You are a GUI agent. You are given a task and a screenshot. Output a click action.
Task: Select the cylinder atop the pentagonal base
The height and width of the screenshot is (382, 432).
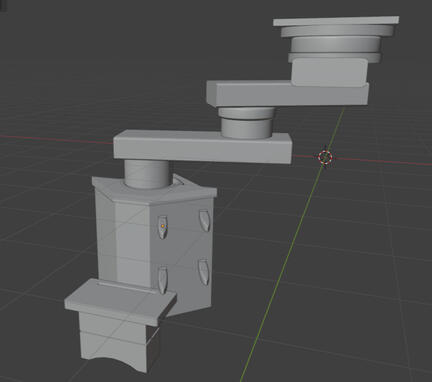(147, 174)
